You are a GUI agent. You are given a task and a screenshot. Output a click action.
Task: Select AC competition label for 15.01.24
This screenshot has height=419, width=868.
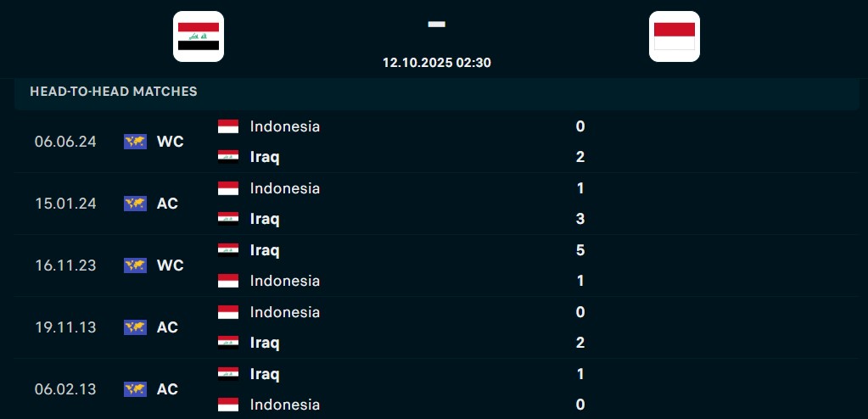[167, 204]
